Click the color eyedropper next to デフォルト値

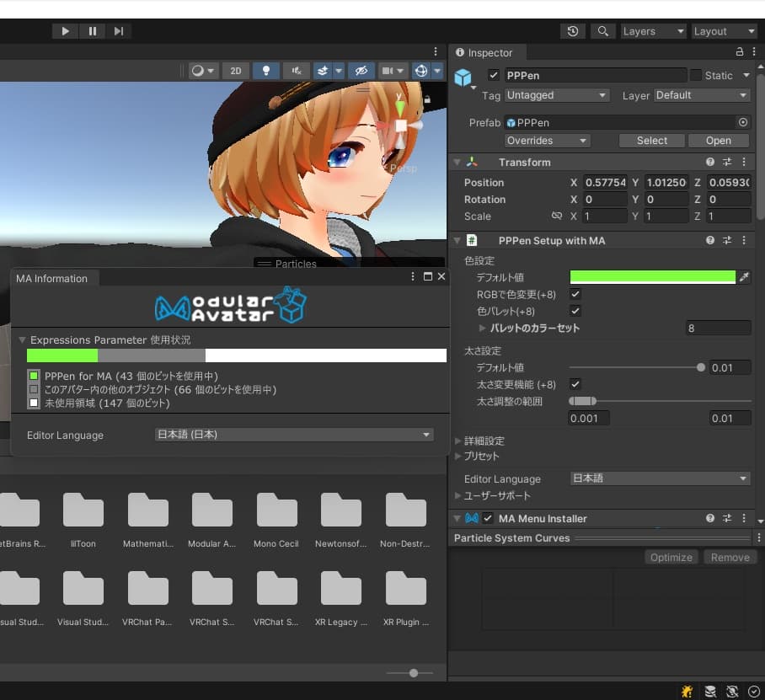coord(744,277)
